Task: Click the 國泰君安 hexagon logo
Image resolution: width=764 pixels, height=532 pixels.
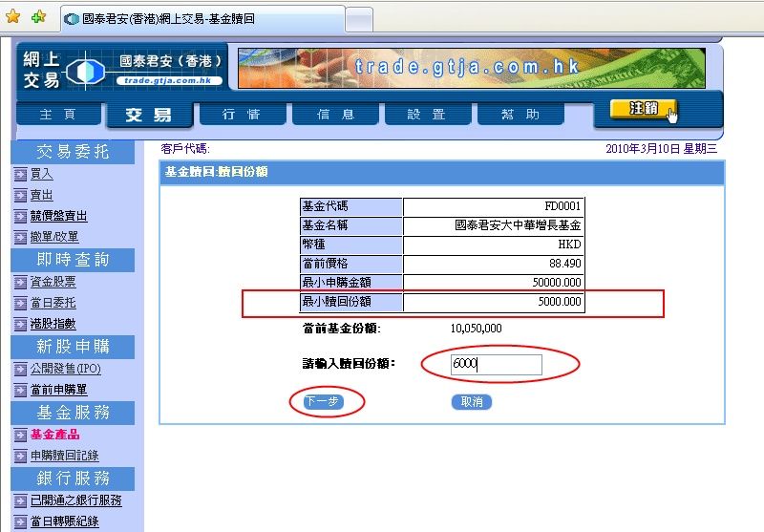Action: pyautogui.click(x=85, y=71)
